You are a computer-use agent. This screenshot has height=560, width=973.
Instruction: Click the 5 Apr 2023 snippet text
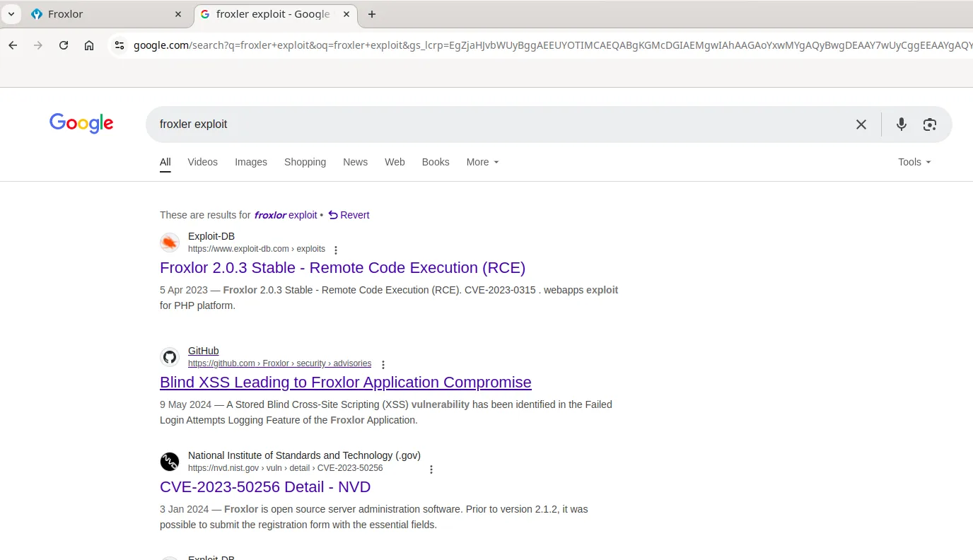[389, 298]
